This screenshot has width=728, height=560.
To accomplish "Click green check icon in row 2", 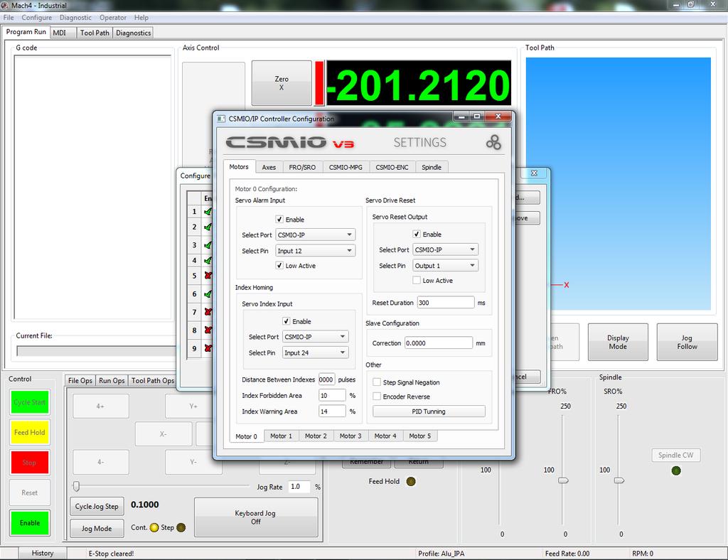I will (x=208, y=227).
